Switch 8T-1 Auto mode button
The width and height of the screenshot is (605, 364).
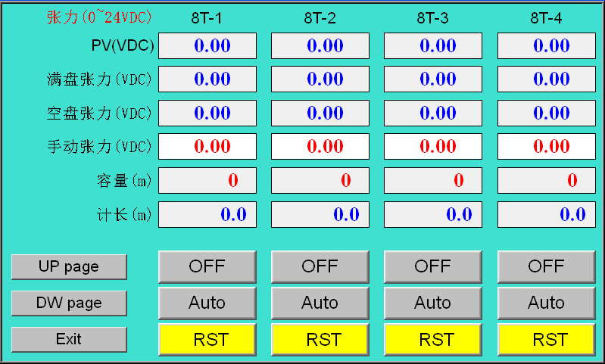pyautogui.click(x=207, y=303)
